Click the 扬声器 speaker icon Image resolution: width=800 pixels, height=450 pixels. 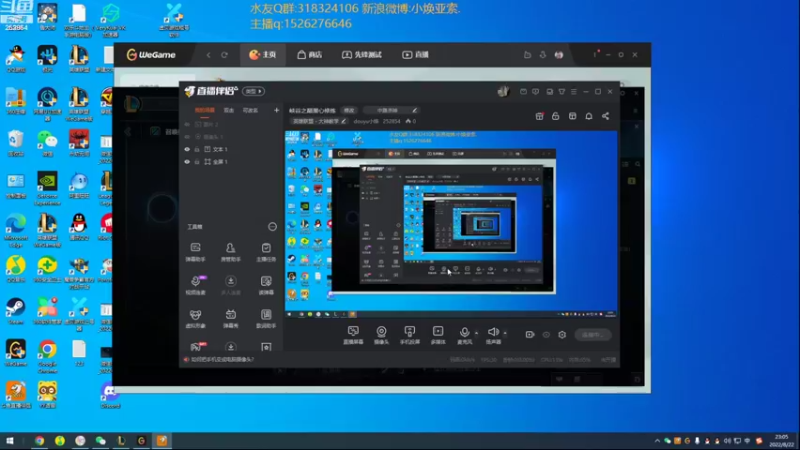[x=493, y=332]
